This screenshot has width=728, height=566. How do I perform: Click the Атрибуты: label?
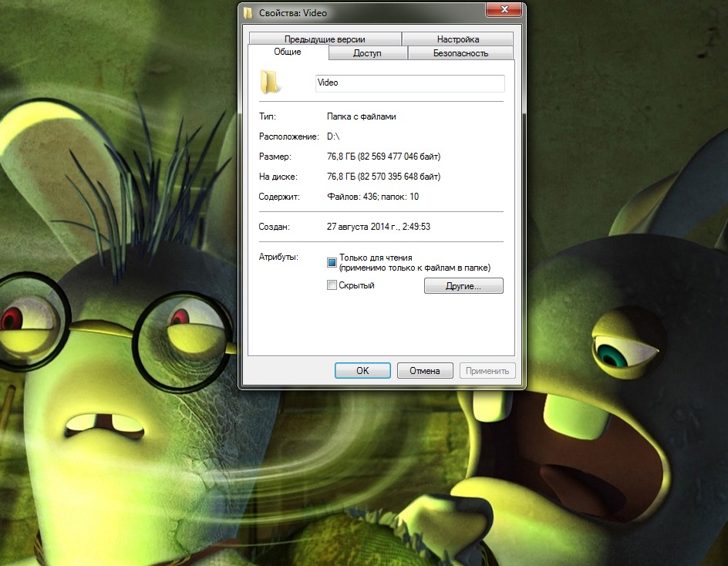point(278,257)
